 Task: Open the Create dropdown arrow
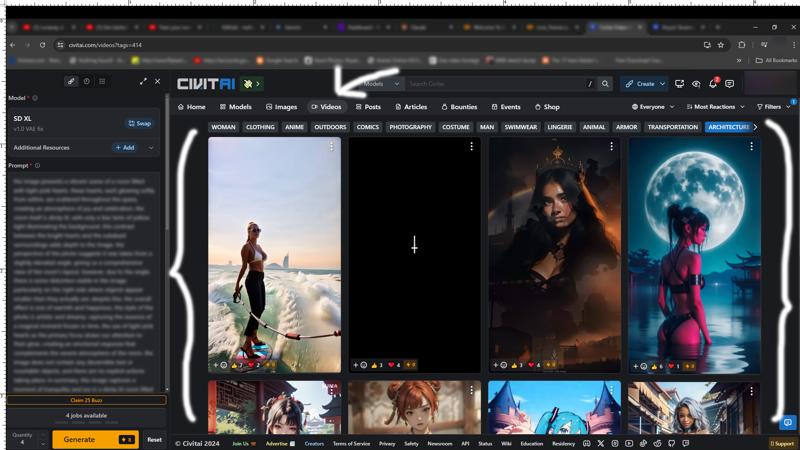(x=662, y=84)
